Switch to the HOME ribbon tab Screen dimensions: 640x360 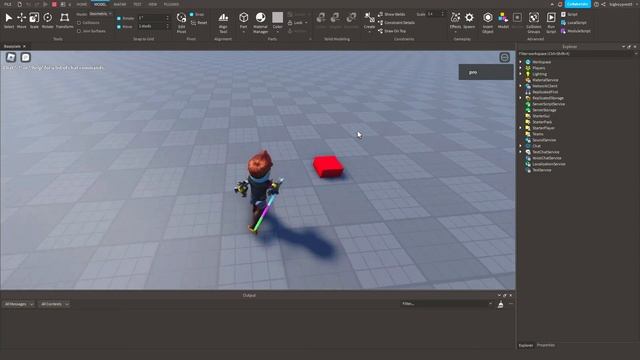tap(82, 4)
